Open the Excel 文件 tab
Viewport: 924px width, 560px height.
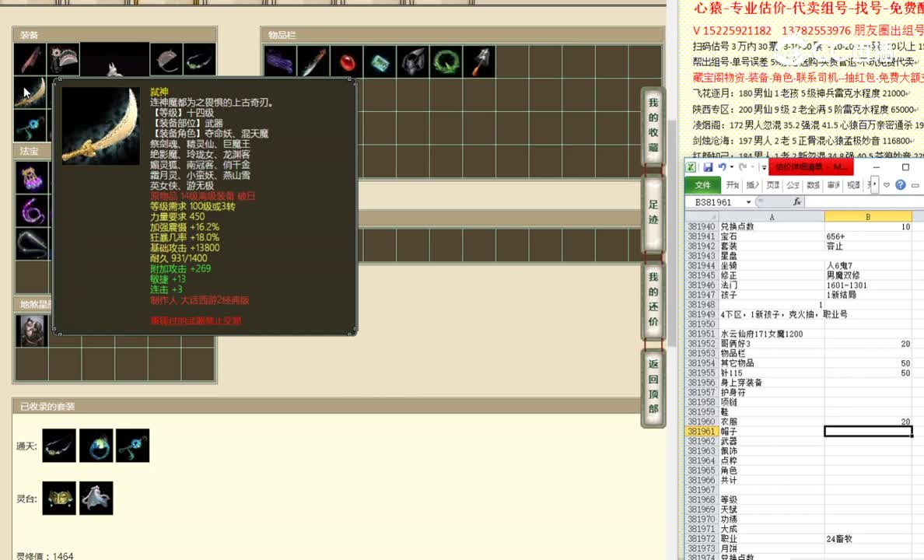702,185
